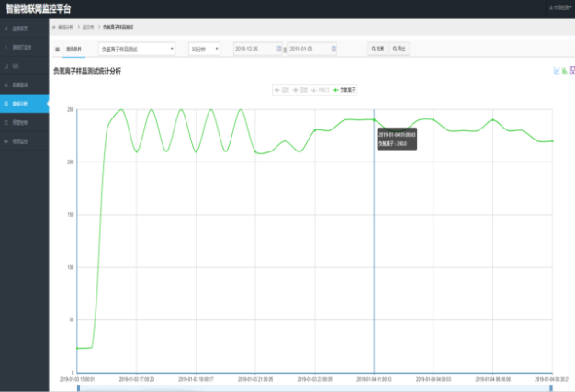
Task: Click left handle of chart zoom slider
Action: pos(78,387)
